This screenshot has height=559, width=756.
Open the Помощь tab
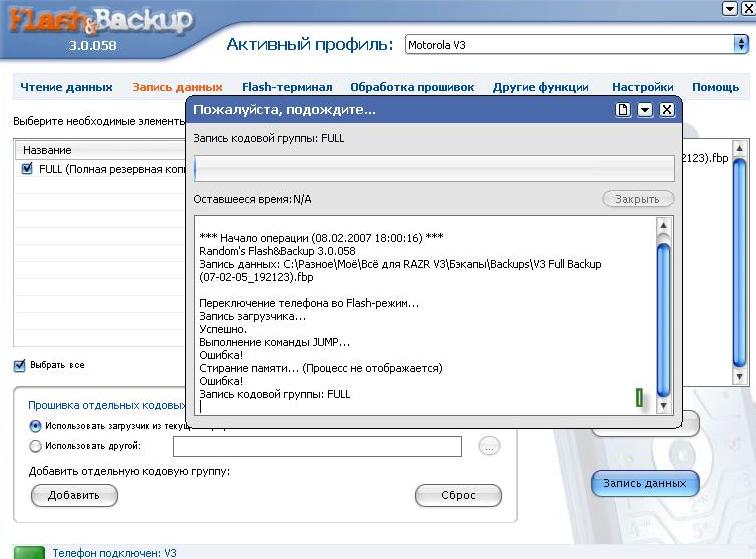(716, 87)
